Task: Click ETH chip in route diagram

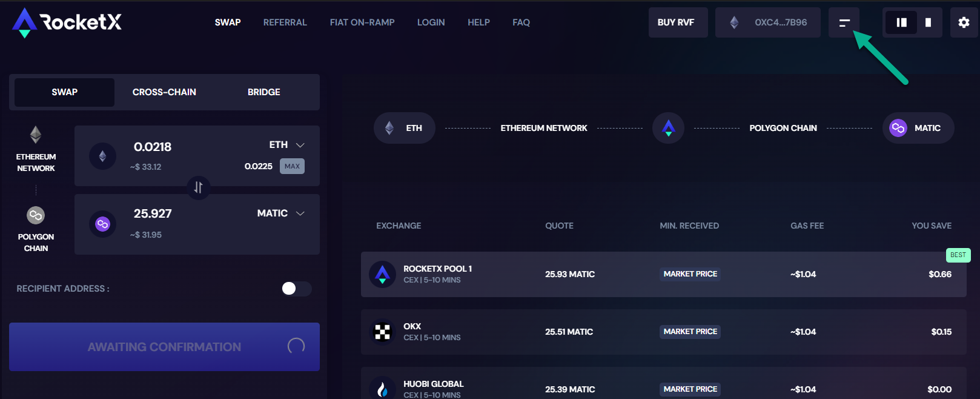Action: tap(405, 128)
